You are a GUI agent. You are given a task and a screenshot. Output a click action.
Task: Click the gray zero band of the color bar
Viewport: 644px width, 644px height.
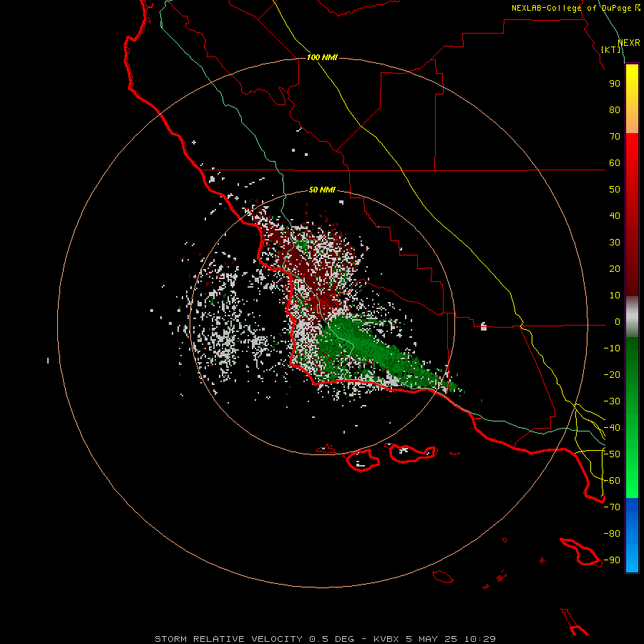point(632,317)
